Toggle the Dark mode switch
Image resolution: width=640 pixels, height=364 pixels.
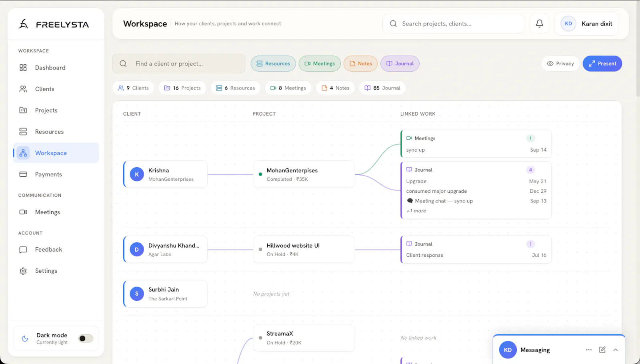coord(86,338)
